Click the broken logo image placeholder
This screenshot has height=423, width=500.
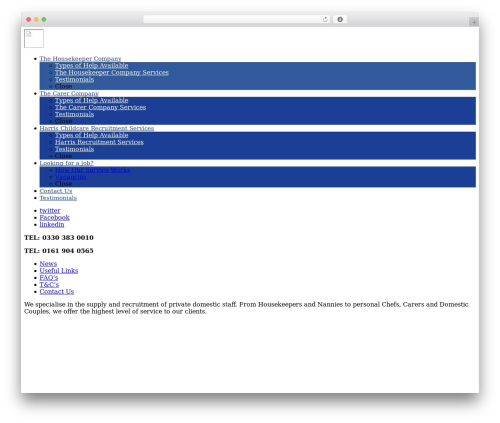[34, 38]
